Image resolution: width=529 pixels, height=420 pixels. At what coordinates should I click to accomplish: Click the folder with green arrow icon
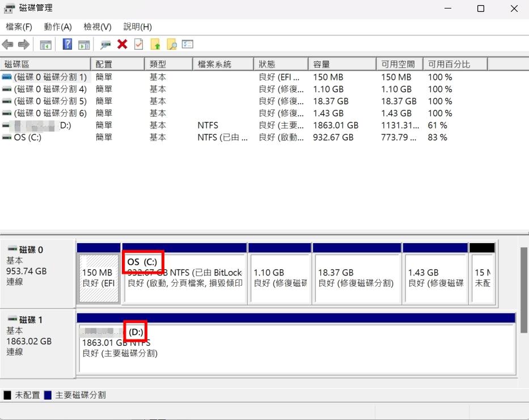click(x=155, y=44)
